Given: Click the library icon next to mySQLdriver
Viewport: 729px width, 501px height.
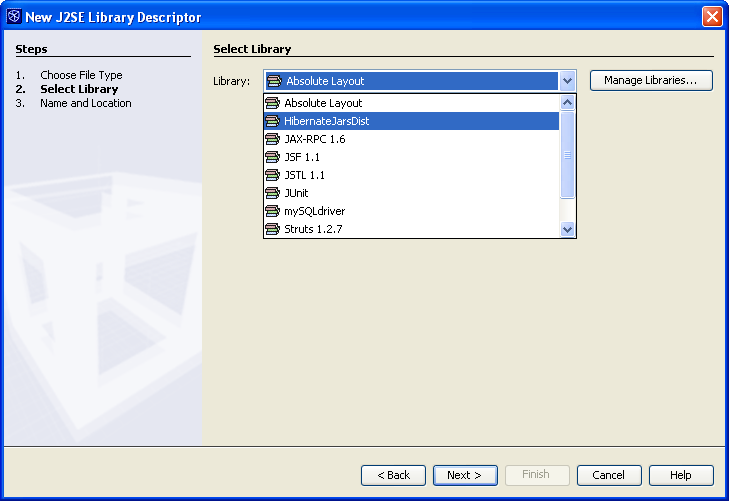Looking at the screenshot, I should (272, 211).
